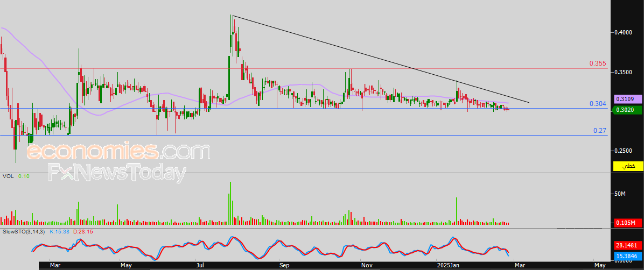Viewport: 644px width, 270px height.
Task: Click the green 0.3020 current price tag
Action: click(x=627, y=110)
